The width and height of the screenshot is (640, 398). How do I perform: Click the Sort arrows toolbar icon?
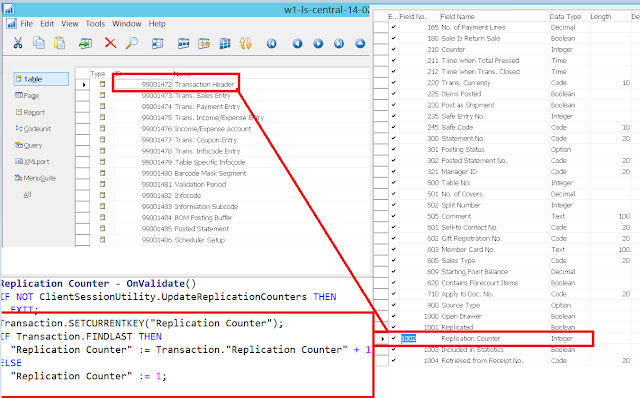click(245, 43)
